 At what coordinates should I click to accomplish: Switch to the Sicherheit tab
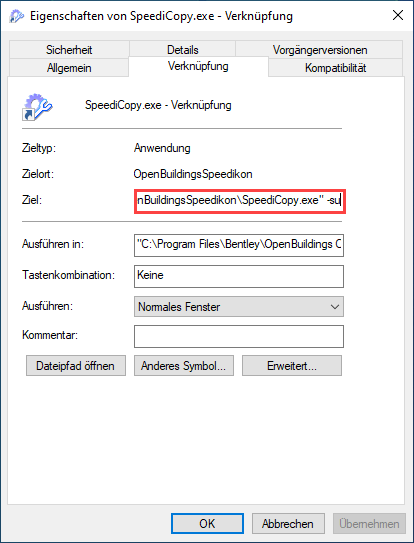tap(69, 50)
